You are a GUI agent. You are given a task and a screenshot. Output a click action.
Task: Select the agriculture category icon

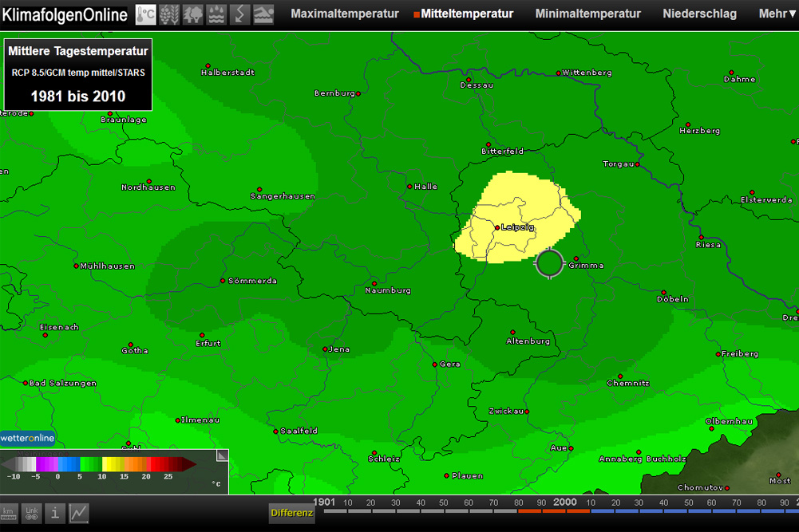pyautogui.click(x=168, y=14)
